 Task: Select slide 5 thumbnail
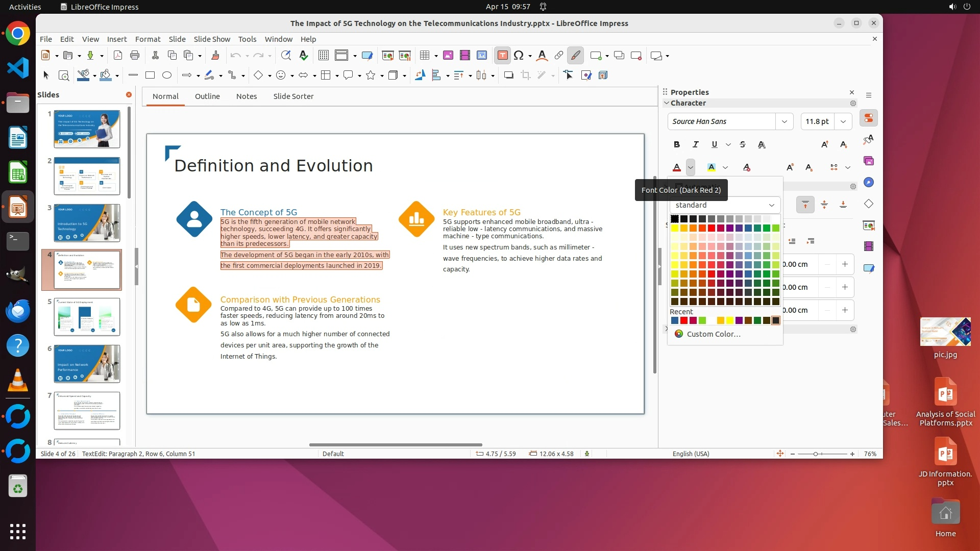point(87,317)
